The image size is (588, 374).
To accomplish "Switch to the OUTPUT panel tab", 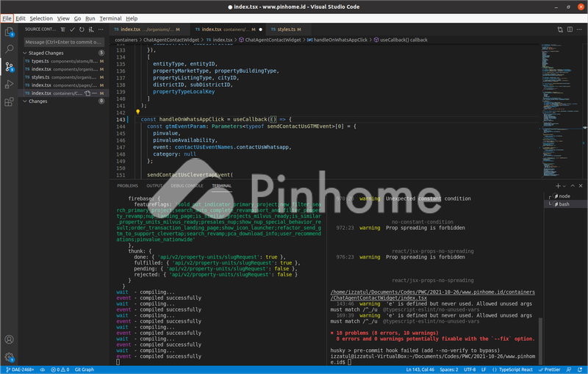I will click(x=154, y=186).
